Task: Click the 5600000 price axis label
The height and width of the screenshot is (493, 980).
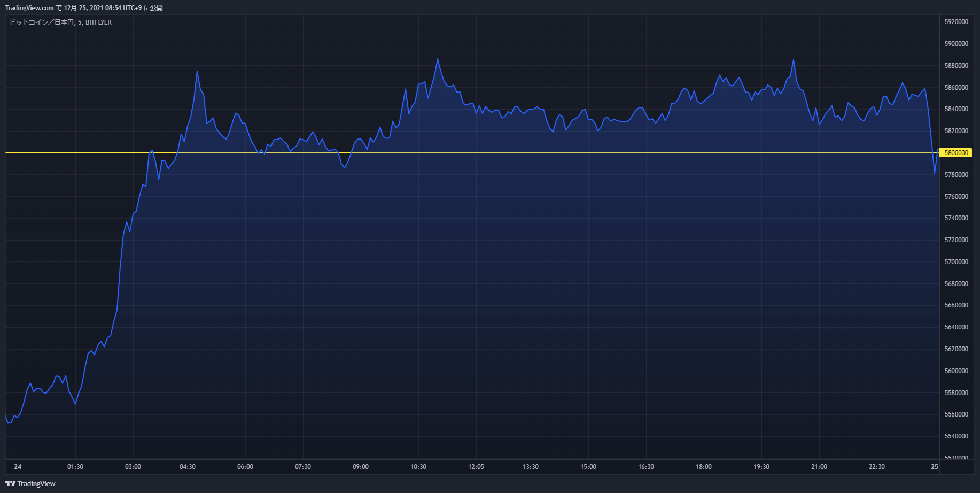Action: (x=956, y=371)
